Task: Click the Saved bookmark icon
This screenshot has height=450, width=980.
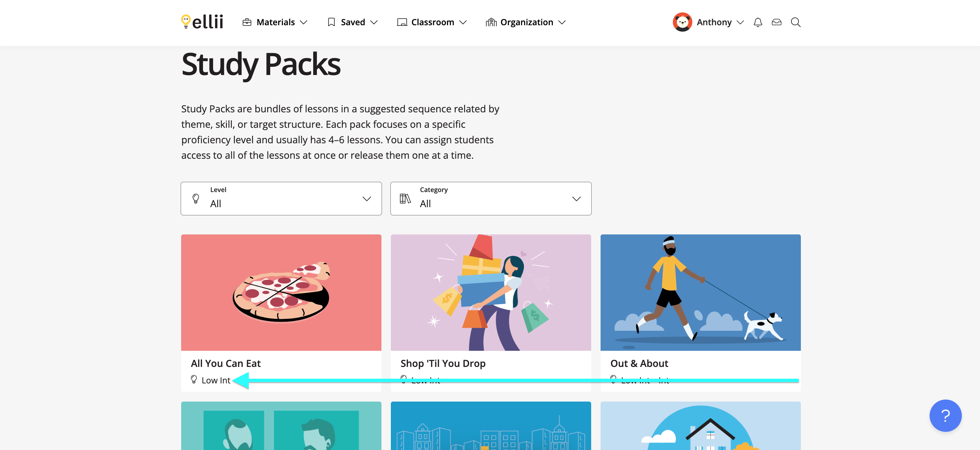Action: (331, 22)
